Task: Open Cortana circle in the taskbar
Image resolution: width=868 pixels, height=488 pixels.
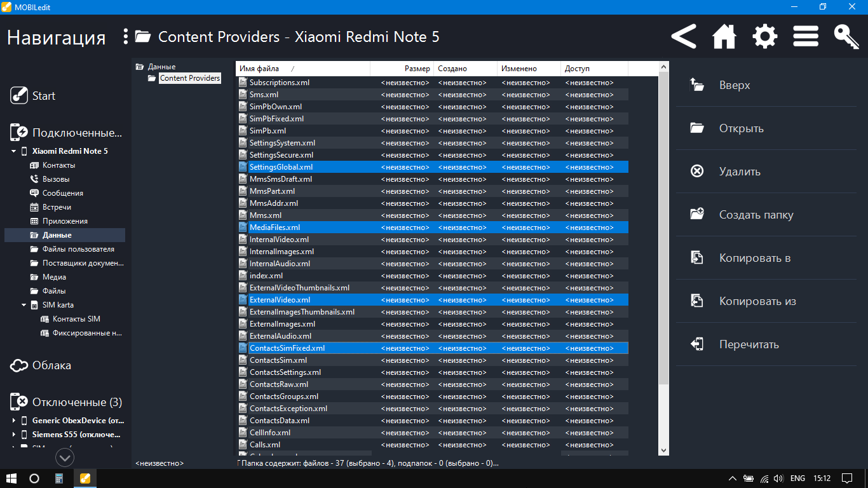Action: click(x=34, y=478)
